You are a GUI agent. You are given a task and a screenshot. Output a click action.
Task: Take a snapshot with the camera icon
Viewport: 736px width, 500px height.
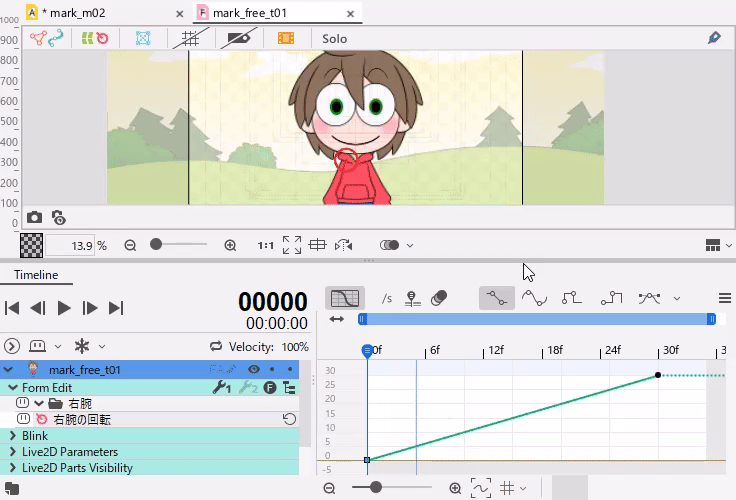34,217
